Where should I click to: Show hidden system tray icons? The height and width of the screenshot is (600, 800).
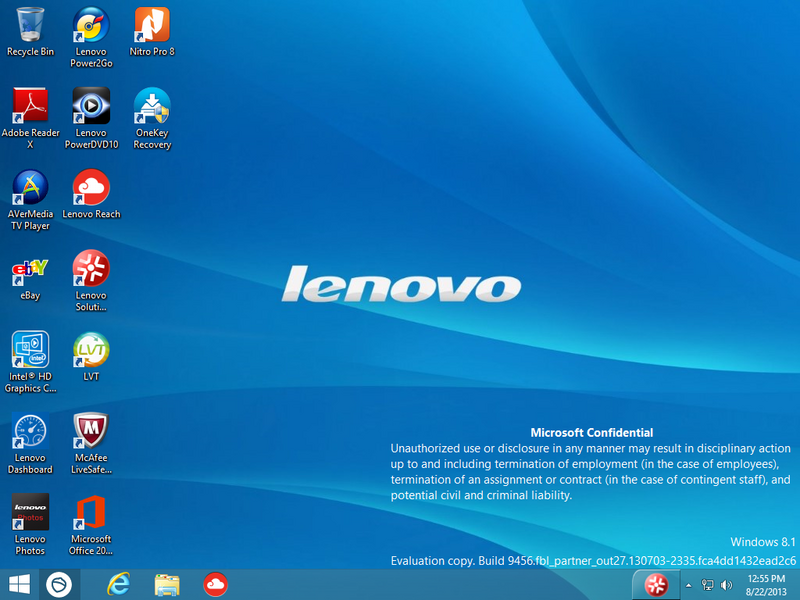click(x=688, y=584)
